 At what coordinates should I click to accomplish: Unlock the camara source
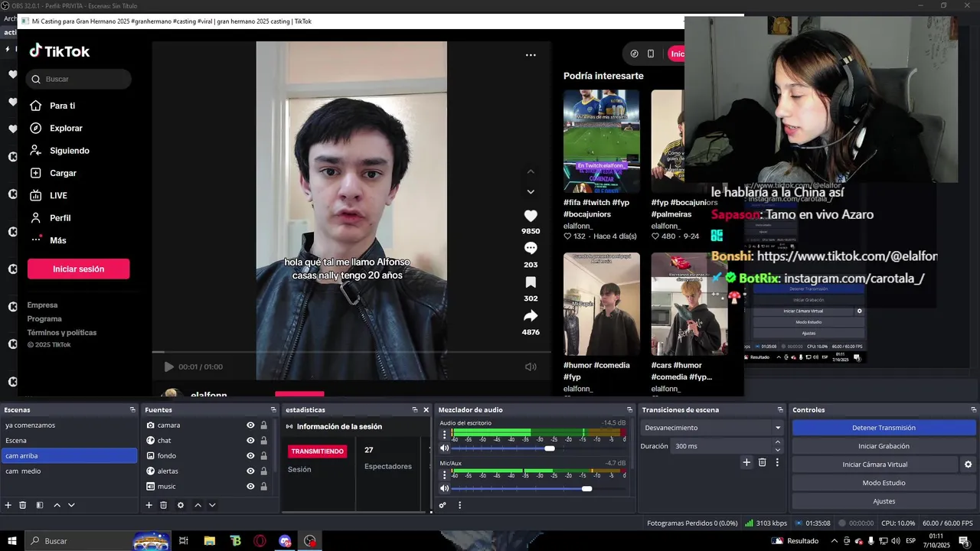click(263, 425)
